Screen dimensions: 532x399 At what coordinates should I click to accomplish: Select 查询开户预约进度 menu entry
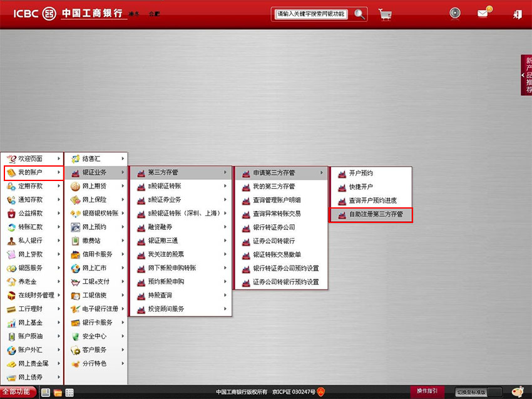(371, 200)
